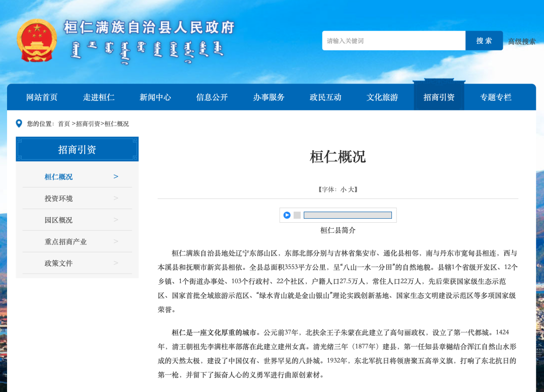Open 文化旅游 navigation item

pos(382,97)
